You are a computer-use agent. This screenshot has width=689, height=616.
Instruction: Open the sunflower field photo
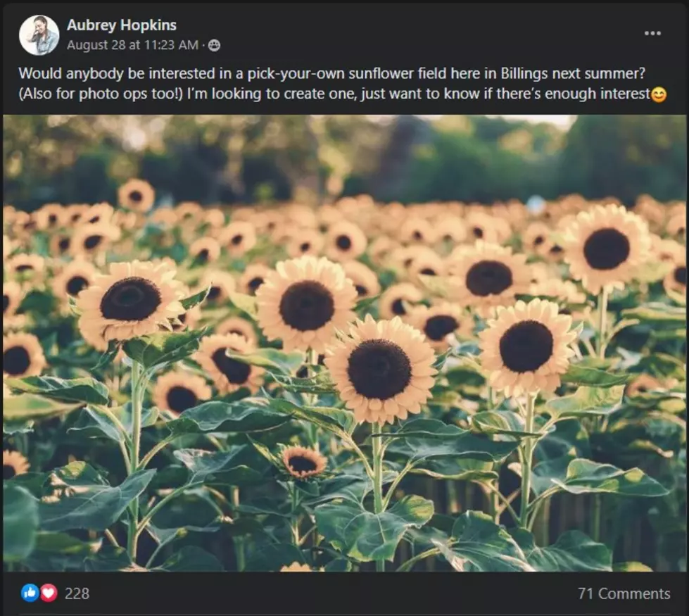point(345,343)
